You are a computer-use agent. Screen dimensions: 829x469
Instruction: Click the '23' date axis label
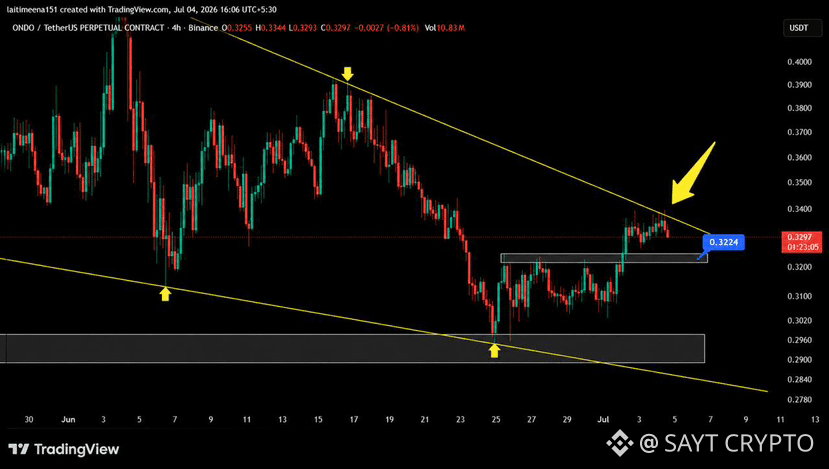(460, 419)
